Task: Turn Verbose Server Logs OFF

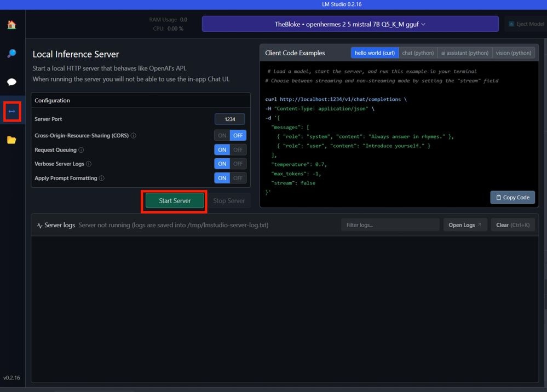Action: pos(238,164)
